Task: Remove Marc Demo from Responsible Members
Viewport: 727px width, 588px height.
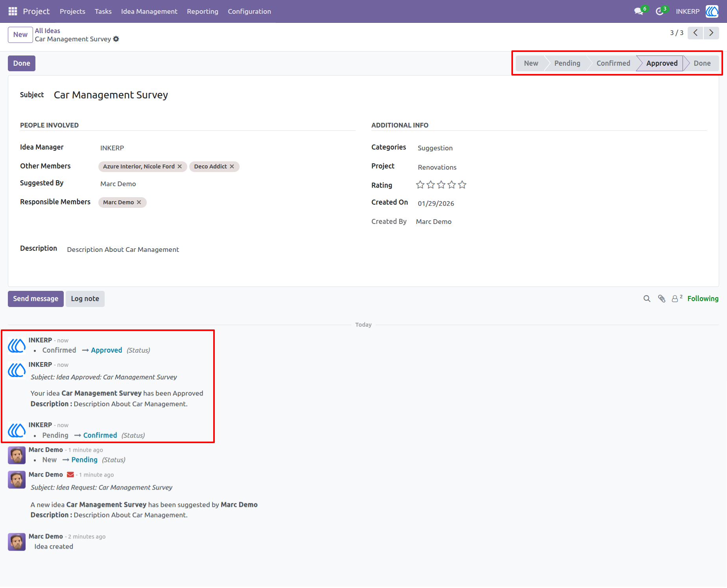Action: tap(139, 202)
